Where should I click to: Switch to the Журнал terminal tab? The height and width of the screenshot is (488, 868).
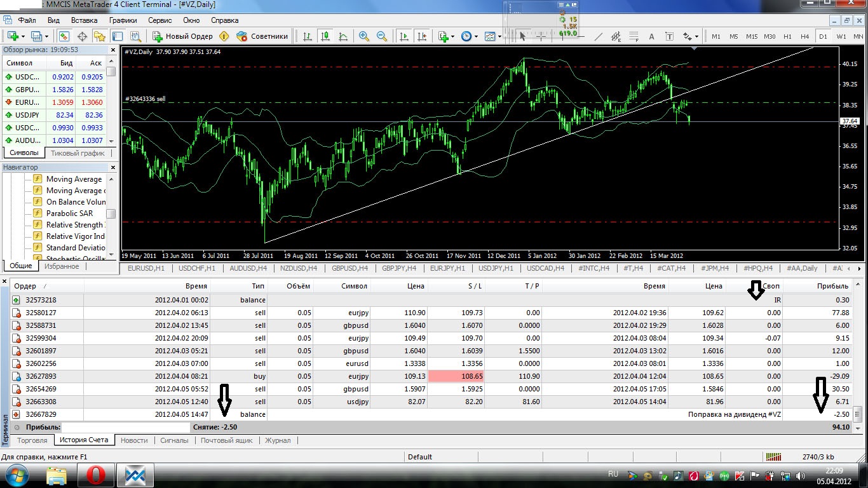coord(278,440)
